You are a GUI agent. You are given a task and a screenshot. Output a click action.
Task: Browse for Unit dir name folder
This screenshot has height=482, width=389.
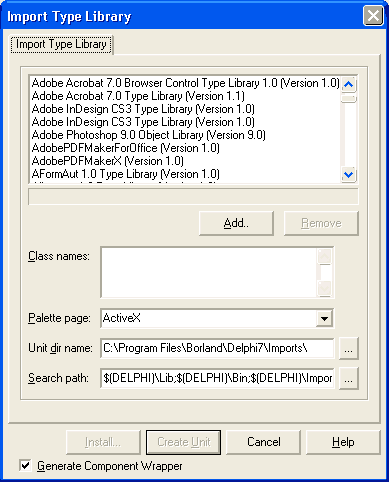(x=348, y=348)
